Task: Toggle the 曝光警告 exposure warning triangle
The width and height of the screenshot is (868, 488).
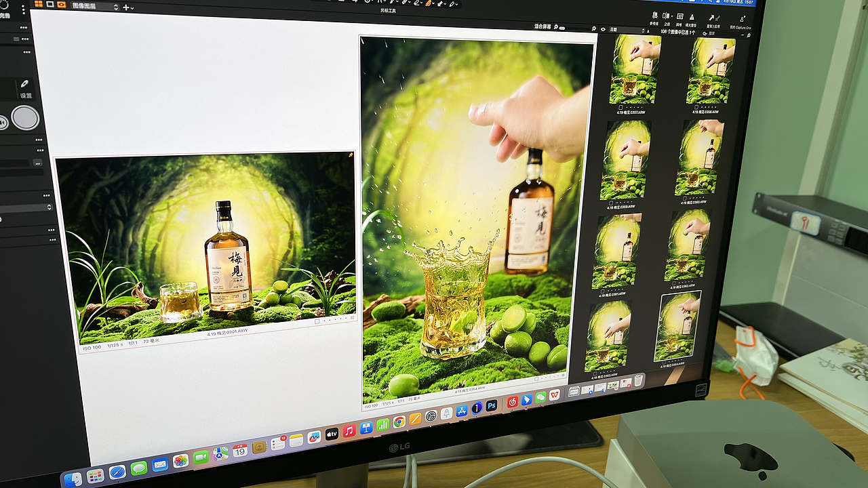Action: [692, 17]
